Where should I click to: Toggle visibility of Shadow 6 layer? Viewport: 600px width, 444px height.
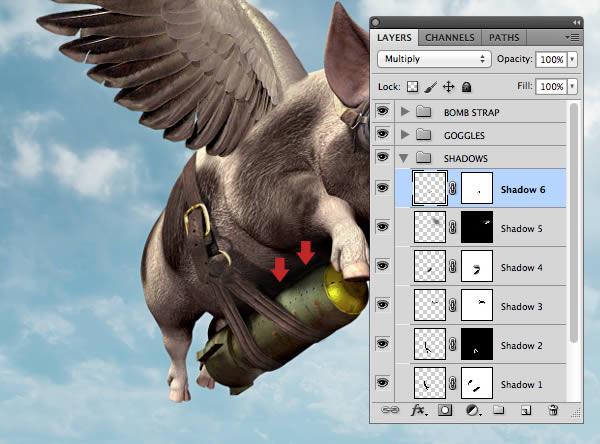(x=382, y=188)
